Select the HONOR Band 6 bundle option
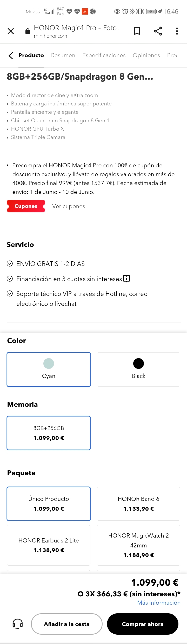187x644 pixels. (138, 503)
